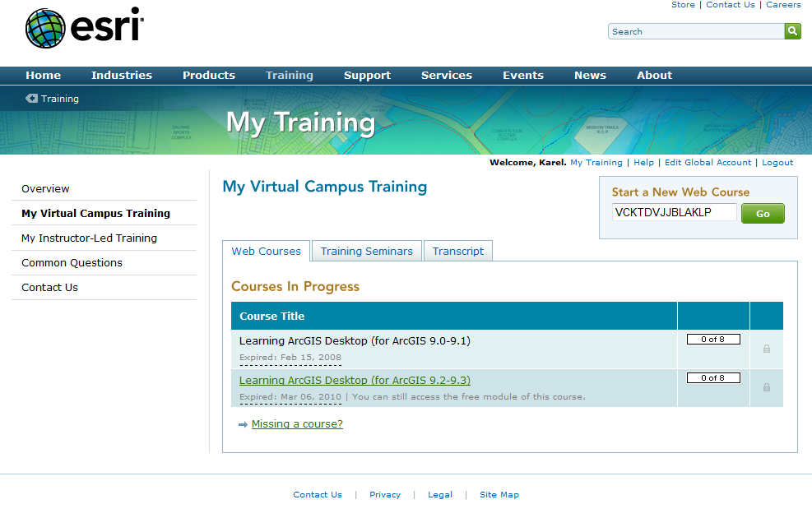Click the footer Site Map link
Screen dimensions: 812x518
point(499,495)
